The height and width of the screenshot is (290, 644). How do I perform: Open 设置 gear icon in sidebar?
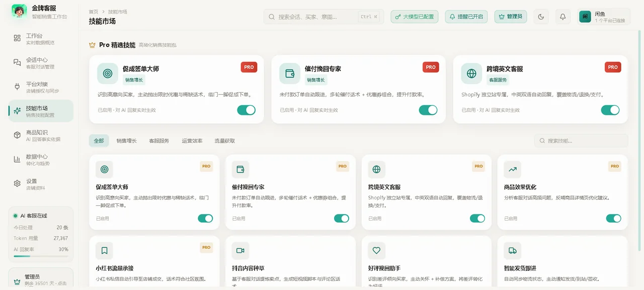pos(17,183)
